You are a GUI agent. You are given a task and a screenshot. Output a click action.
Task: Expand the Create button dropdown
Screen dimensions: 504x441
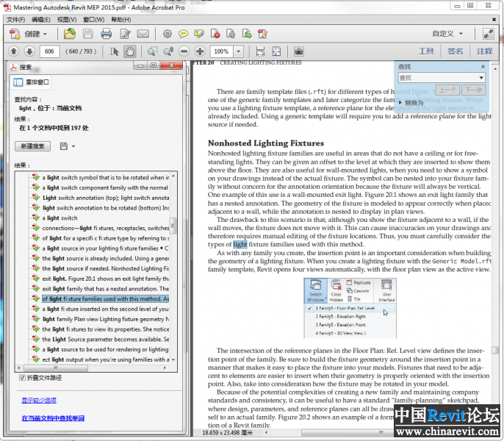(x=45, y=34)
